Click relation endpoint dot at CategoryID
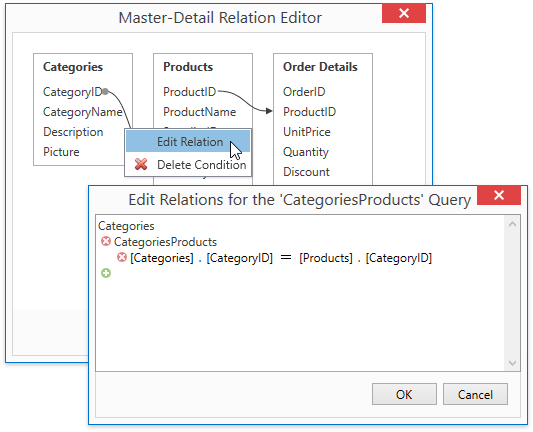The image size is (533, 432). pyautogui.click(x=105, y=91)
